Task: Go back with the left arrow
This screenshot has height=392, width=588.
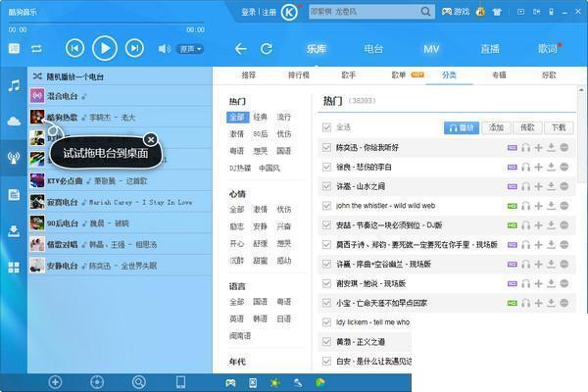Action: (240, 49)
